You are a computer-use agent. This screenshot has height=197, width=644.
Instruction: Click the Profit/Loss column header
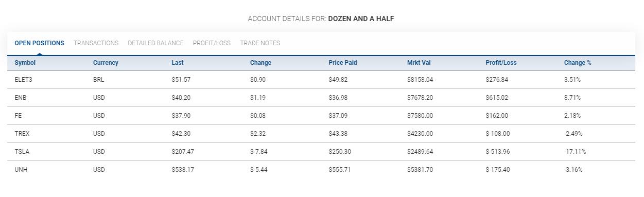click(501, 63)
